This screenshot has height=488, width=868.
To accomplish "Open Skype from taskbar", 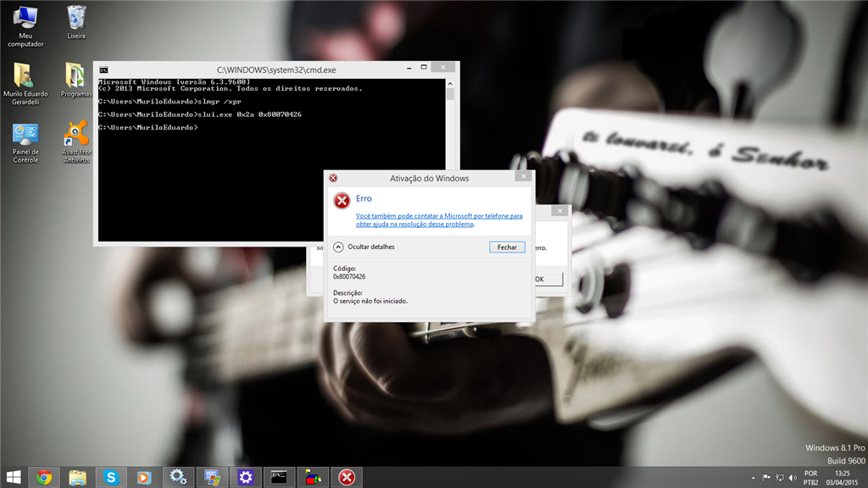I will pos(111,477).
